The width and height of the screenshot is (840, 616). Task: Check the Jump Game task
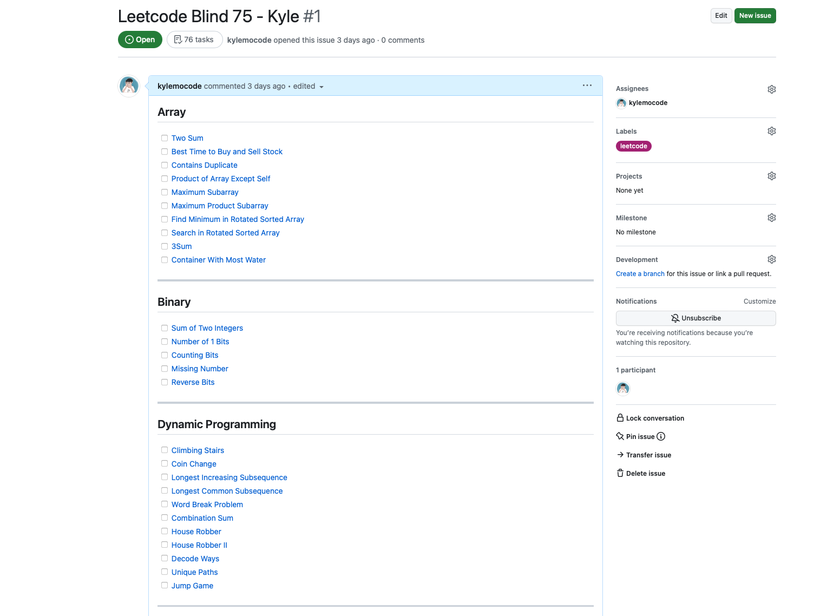[x=165, y=585]
